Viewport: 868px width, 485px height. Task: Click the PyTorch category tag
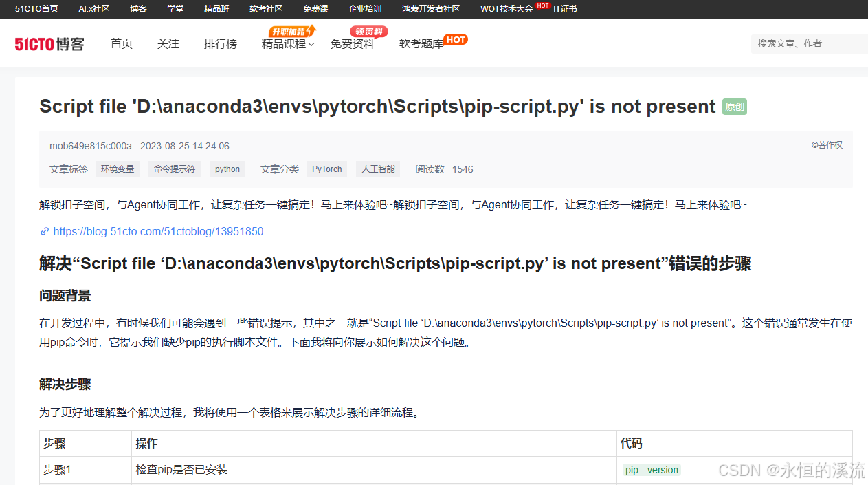click(x=327, y=169)
